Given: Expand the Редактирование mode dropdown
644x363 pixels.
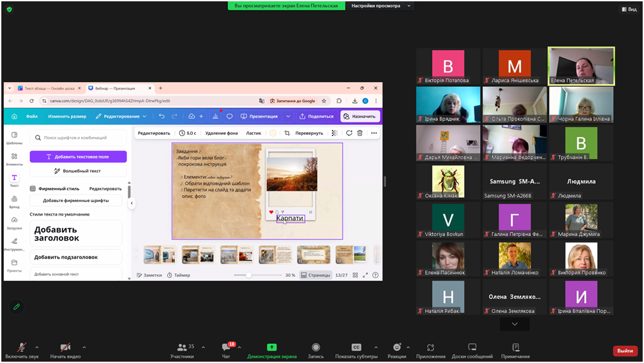Looking at the screenshot, I should pyautogui.click(x=121, y=116).
